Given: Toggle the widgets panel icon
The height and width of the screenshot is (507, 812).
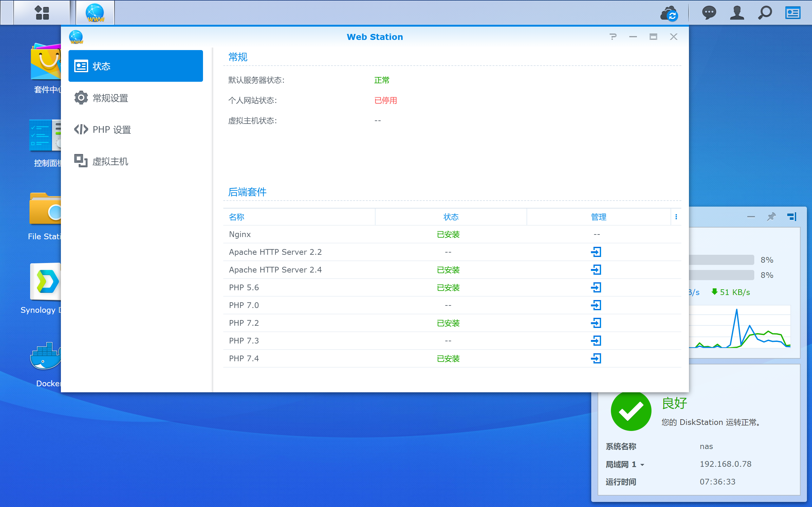Looking at the screenshot, I should (793, 13).
